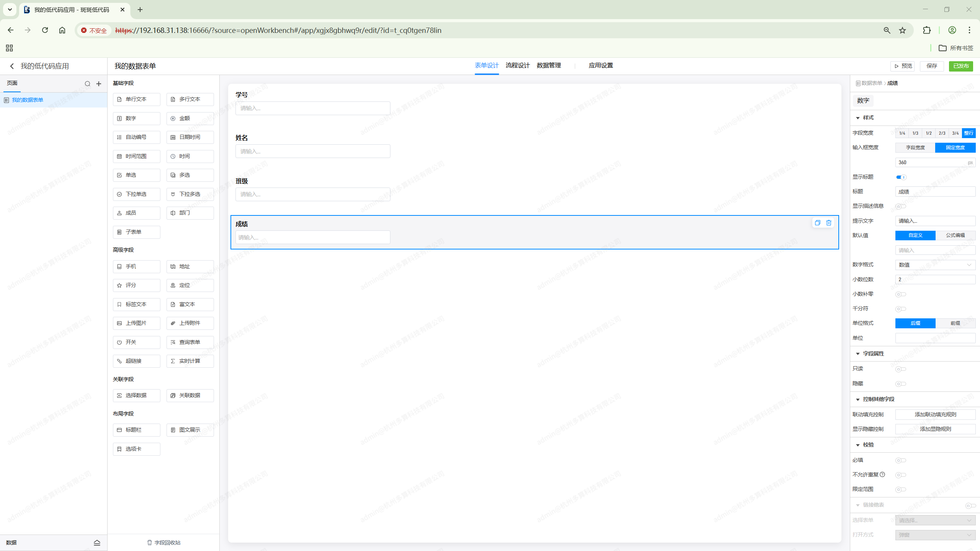980x551 pixels.
Task: Click the 保存 button
Action: [931, 66]
